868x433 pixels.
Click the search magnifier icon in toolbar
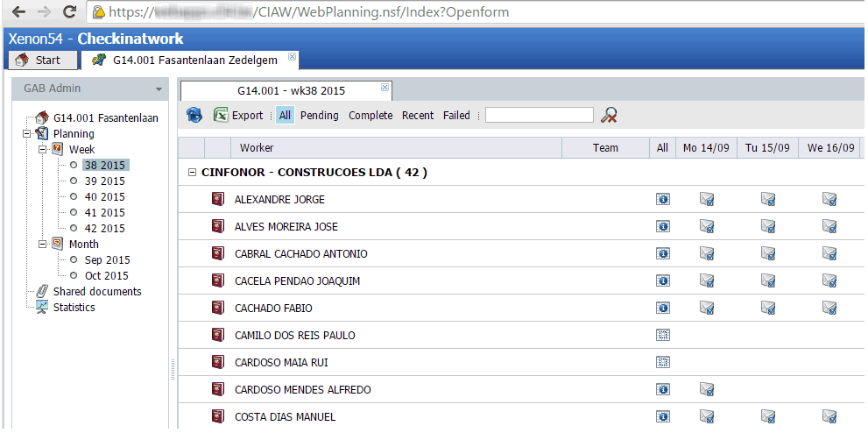[610, 116]
